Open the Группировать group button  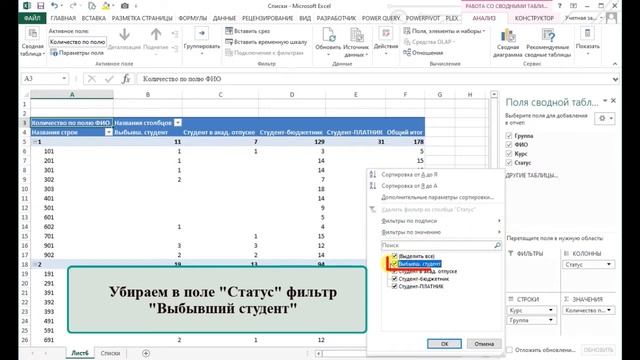point(202,41)
